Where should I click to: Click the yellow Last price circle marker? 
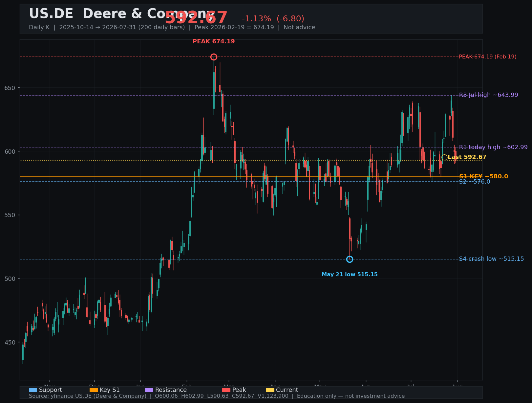[x=444, y=157]
